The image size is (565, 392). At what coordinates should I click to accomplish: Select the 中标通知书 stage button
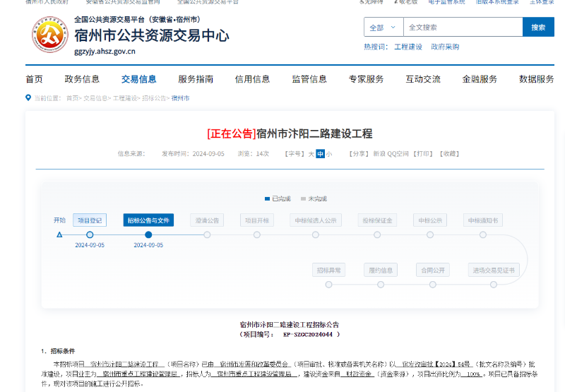coord(483,220)
